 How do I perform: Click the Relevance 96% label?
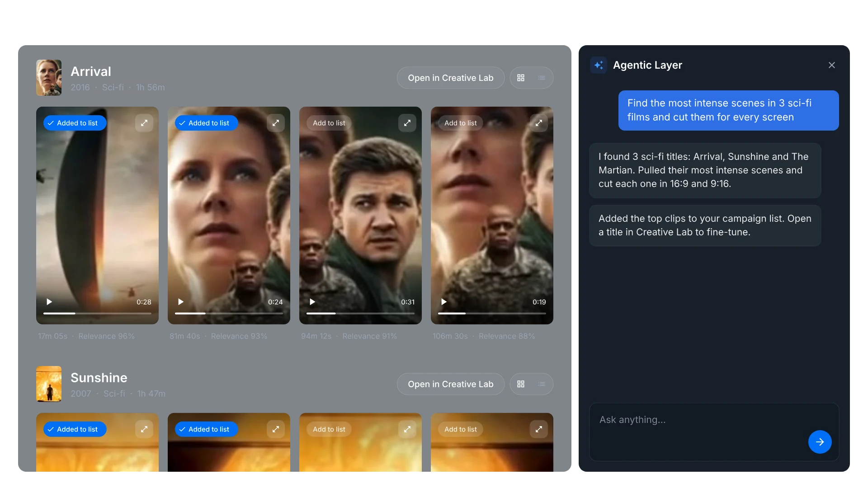pos(107,336)
